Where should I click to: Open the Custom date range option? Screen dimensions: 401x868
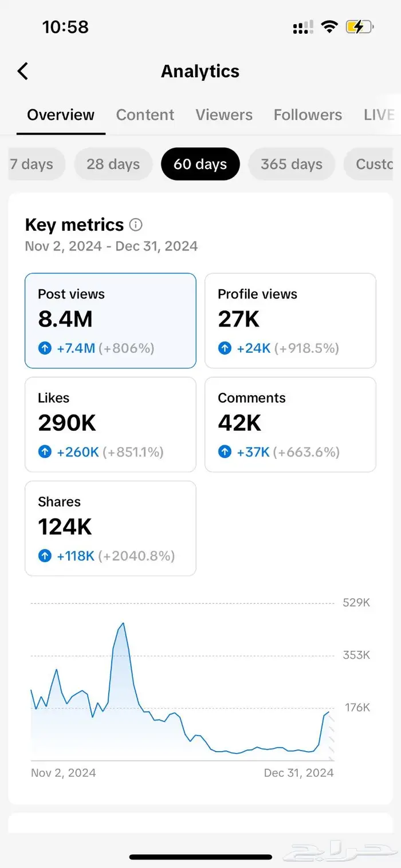[371, 164]
